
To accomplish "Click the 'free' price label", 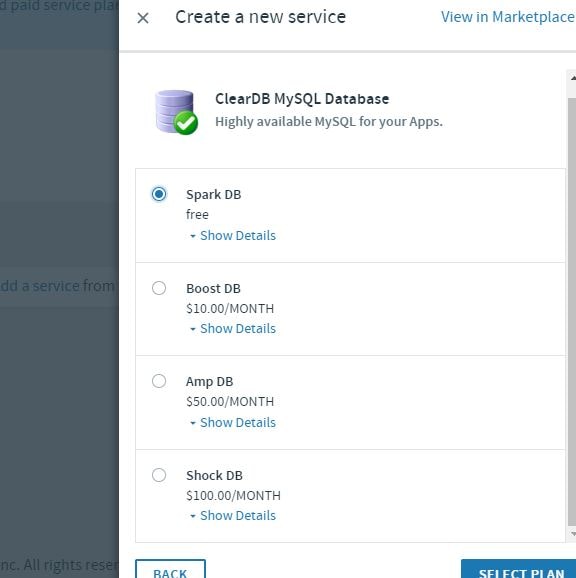I will point(197,214).
